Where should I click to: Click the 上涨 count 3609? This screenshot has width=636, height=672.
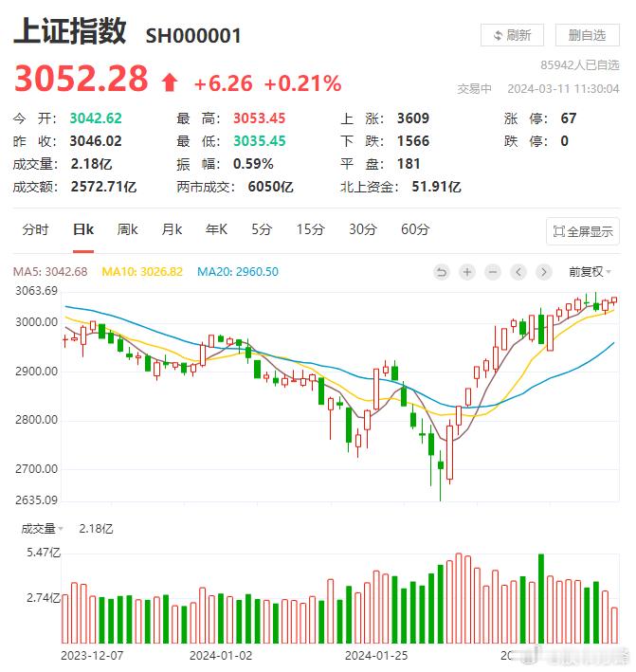(x=413, y=118)
